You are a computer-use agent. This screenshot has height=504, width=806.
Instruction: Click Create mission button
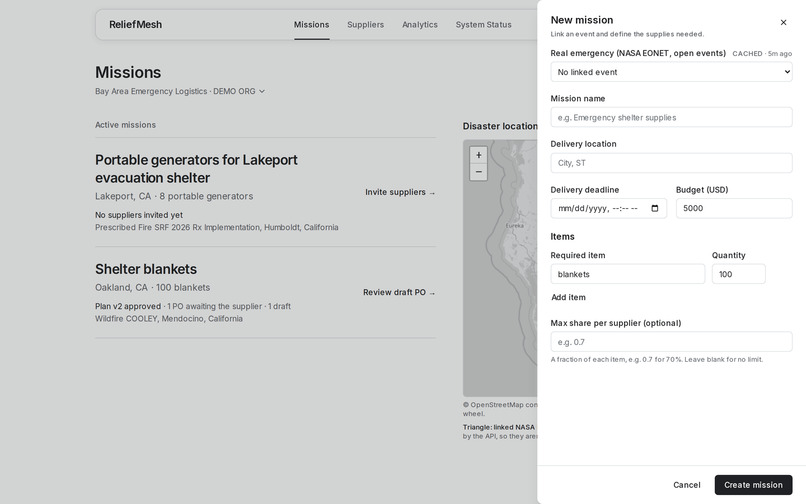click(753, 485)
